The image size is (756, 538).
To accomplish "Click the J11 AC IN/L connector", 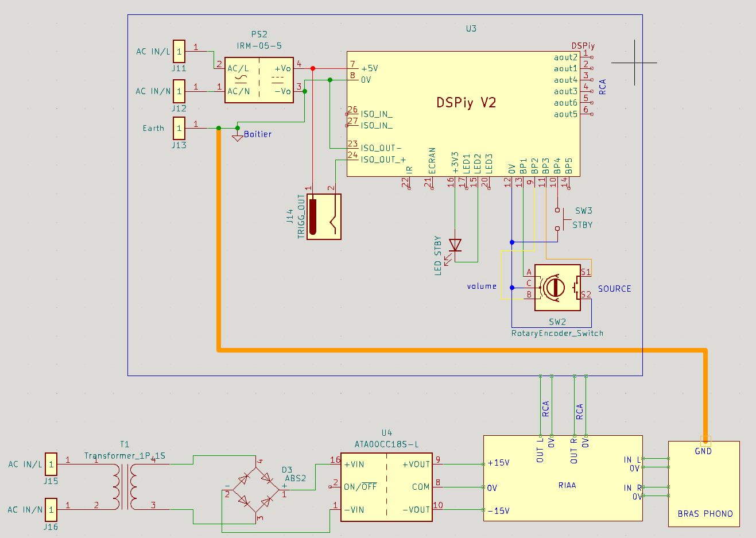I will [x=179, y=52].
